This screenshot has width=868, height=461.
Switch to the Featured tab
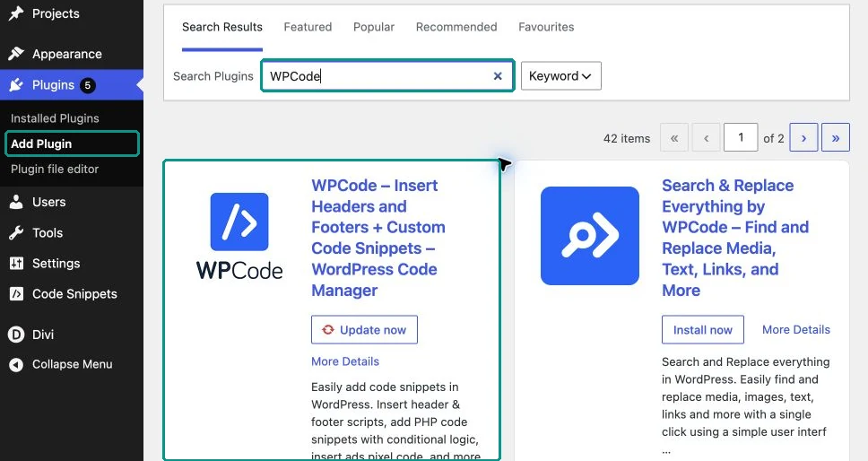point(308,27)
